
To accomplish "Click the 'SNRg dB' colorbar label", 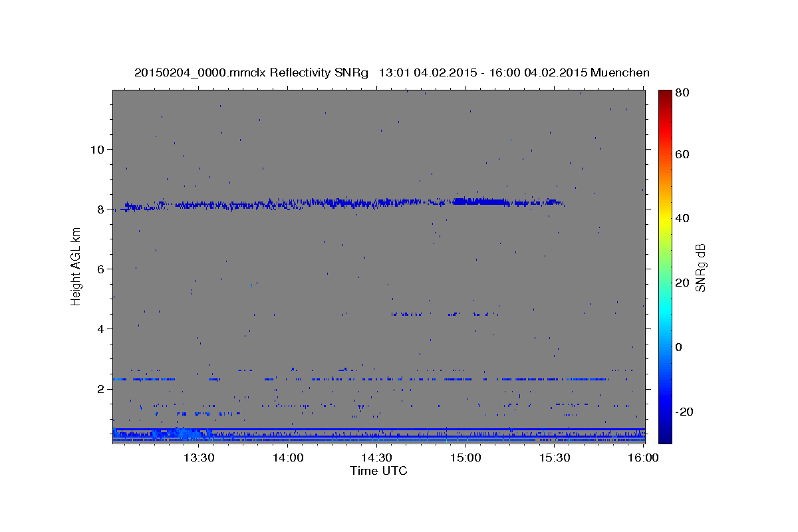I will [x=700, y=267].
